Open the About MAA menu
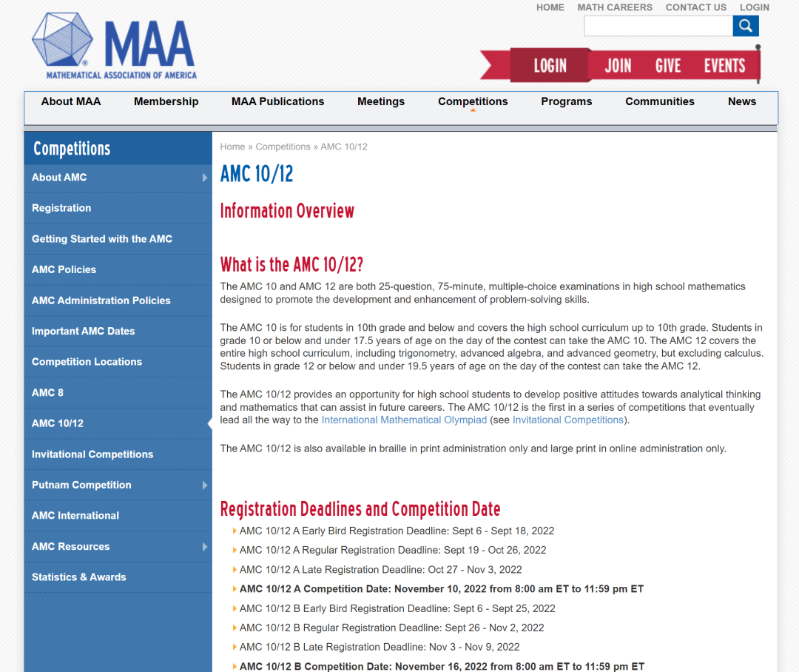Viewport: 799px width, 672px height. pos(71,101)
